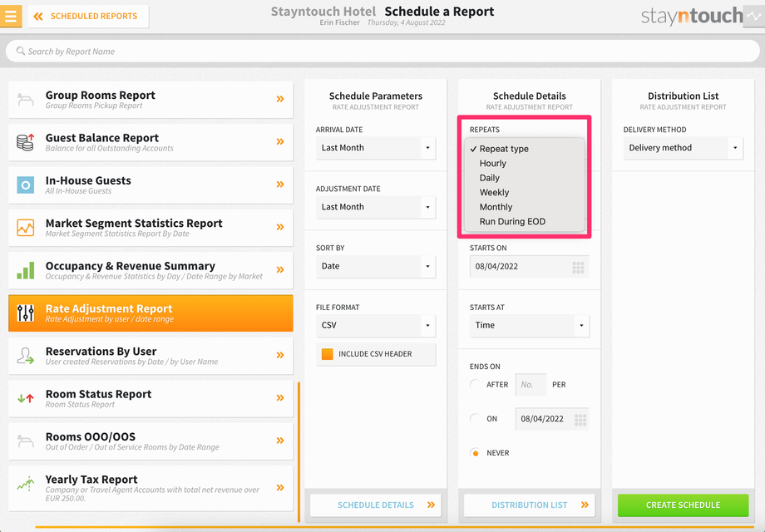Click the Group Rooms Report chevron arrows
765x532 pixels.
tap(280, 99)
